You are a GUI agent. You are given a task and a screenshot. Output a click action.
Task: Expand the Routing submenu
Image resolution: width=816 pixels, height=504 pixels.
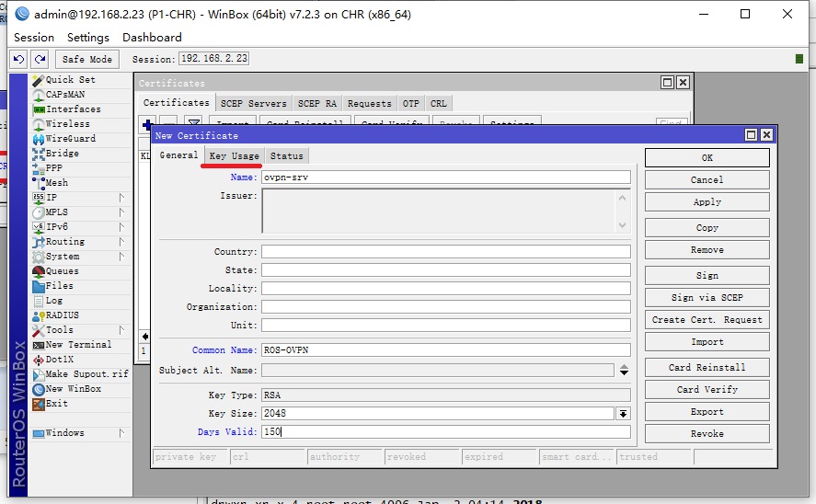click(x=64, y=242)
